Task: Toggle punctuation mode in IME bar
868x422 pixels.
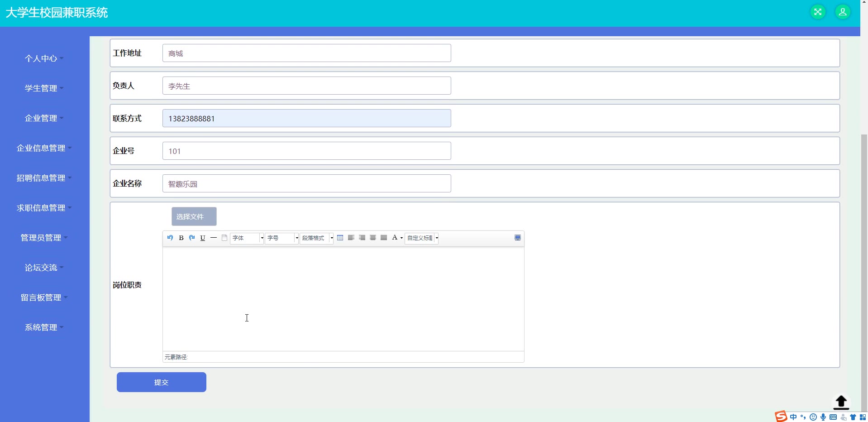Action: pos(803,417)
